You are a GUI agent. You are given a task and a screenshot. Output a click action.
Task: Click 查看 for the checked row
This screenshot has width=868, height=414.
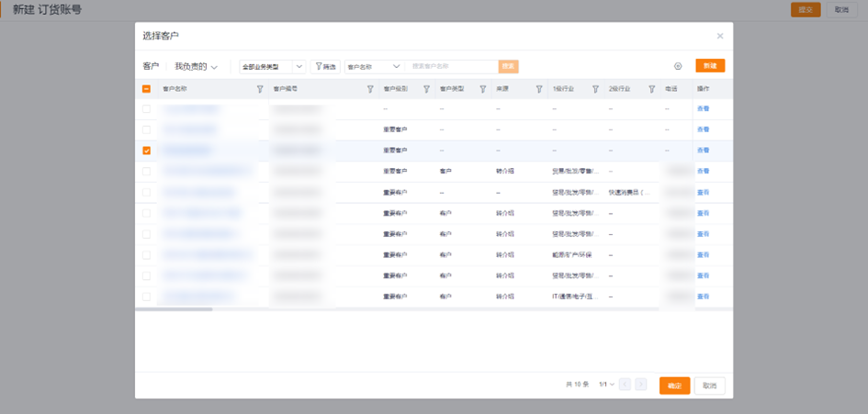703,151
